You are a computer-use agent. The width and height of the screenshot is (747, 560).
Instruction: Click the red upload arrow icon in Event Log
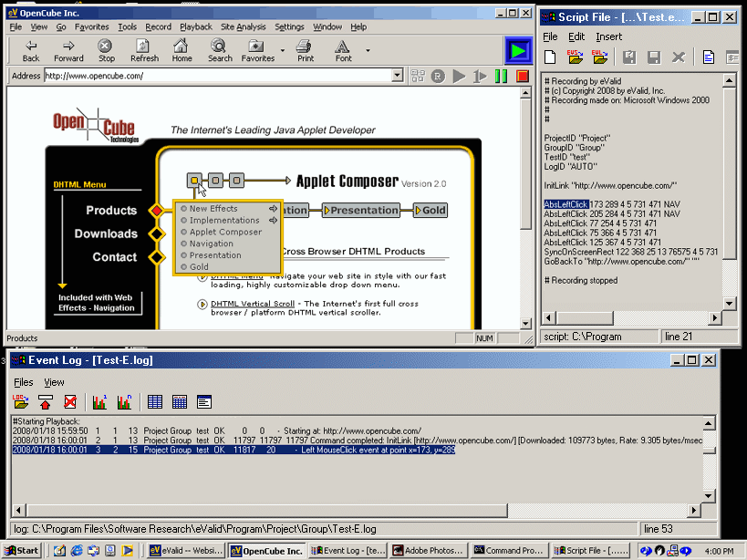(46, 402)
